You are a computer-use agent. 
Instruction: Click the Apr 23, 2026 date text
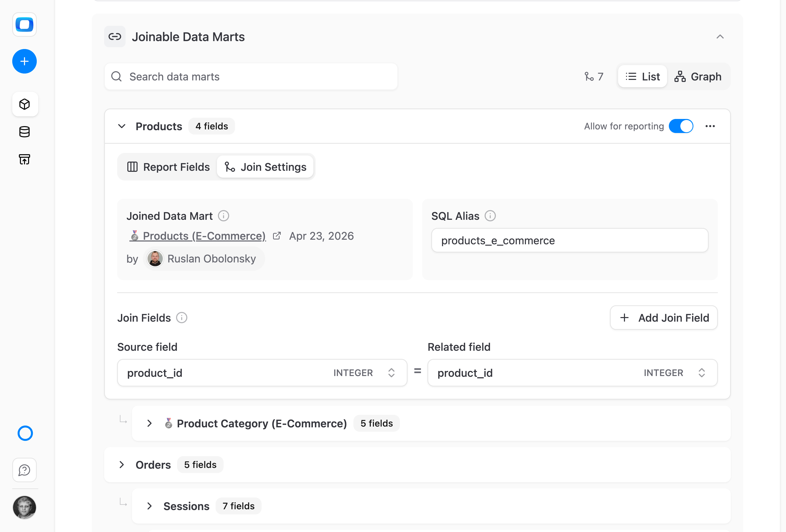pyautogui.click(x=321, y=236)
